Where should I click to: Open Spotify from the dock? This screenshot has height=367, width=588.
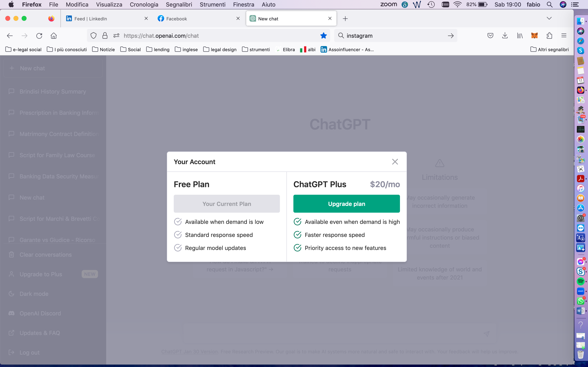click(x=580, y=281)
